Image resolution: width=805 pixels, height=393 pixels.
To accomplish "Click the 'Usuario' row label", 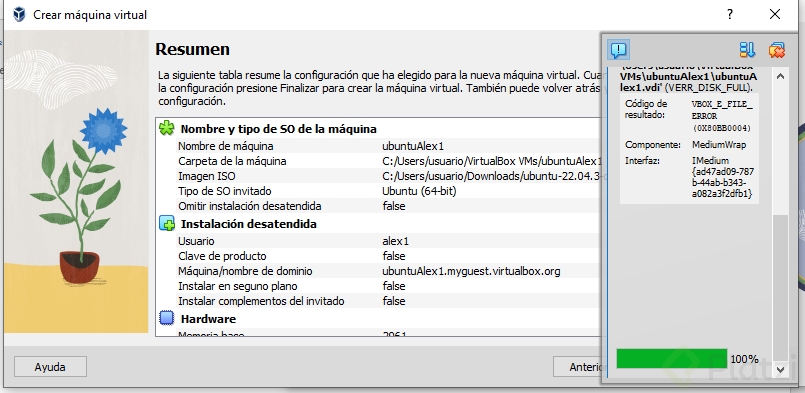I will [x=196, y=241].
